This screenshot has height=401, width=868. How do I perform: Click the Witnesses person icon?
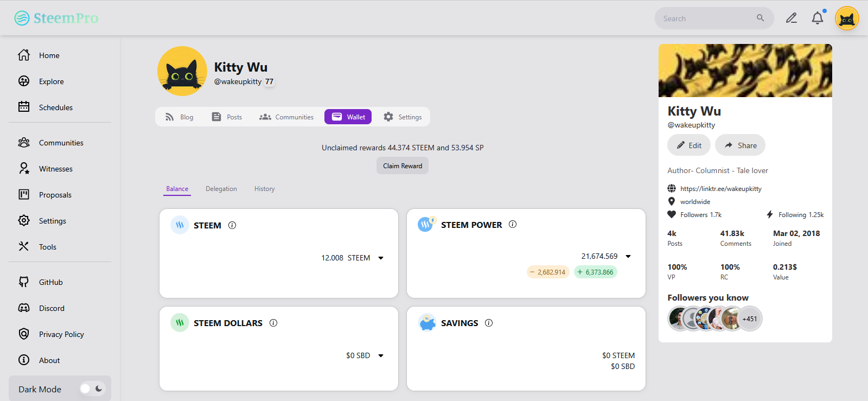(x=24, y=169)
